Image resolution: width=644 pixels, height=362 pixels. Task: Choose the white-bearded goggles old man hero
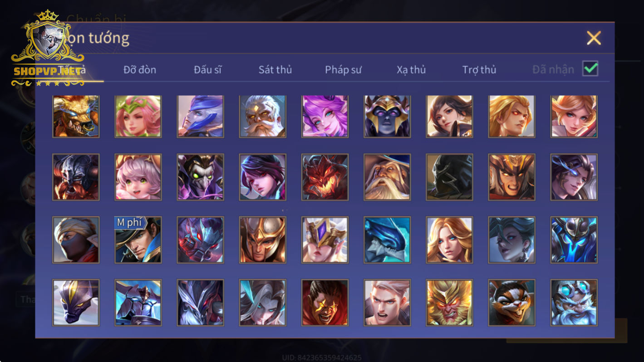pos(574,303)
